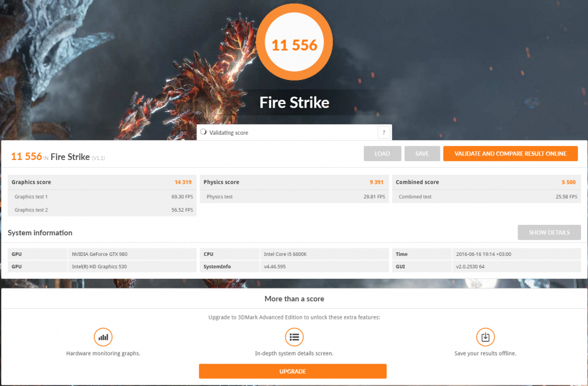
Task: Click the Physics test row label
Action: pos(219,197)
